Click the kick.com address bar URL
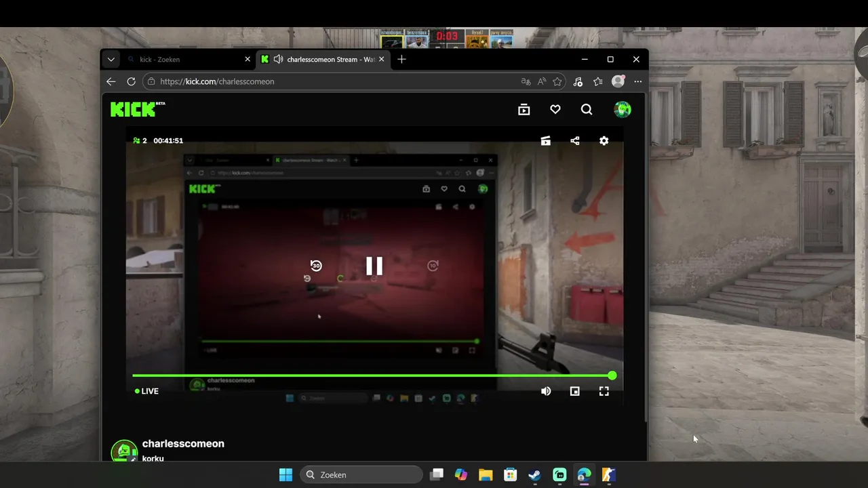The image size is (868, 488). pos(217,81)
